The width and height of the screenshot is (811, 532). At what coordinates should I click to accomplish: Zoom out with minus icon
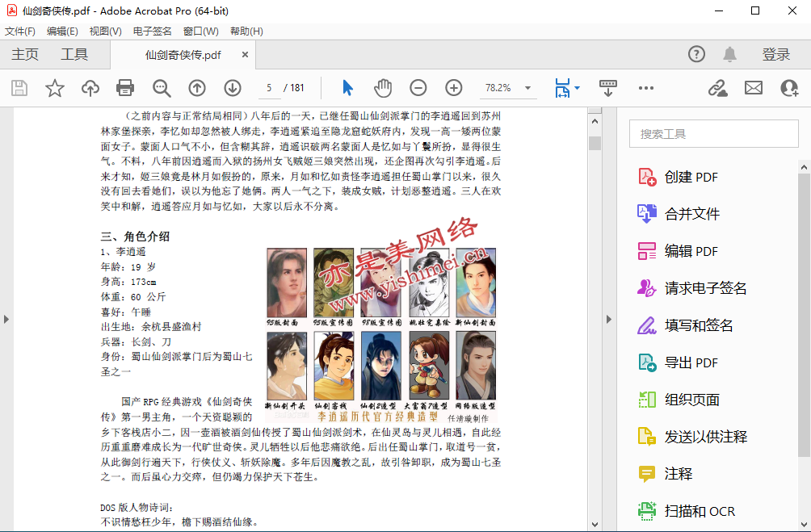[x=418, y=88]
